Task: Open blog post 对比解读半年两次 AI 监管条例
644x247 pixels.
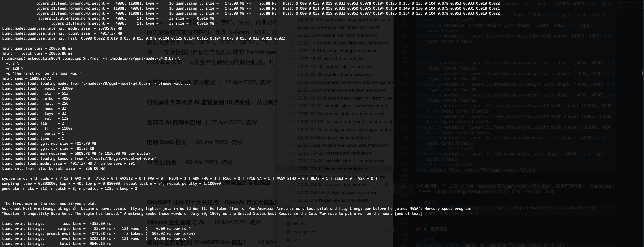Action: point(211,102)
